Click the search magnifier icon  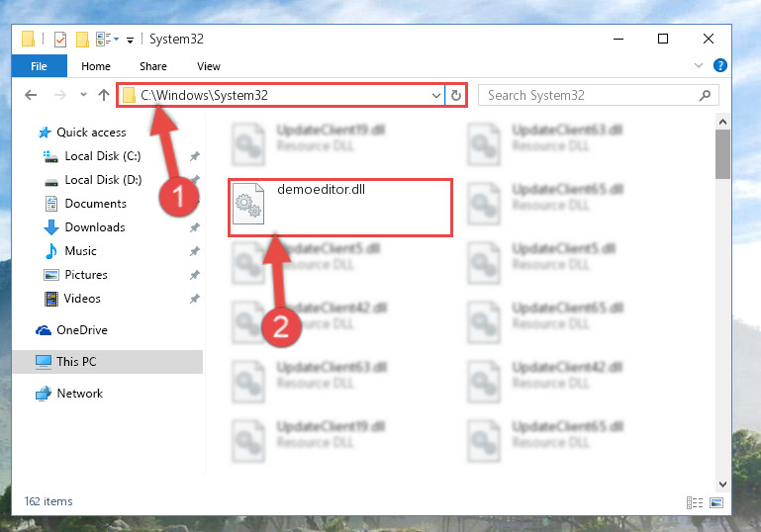pos(705,96)
